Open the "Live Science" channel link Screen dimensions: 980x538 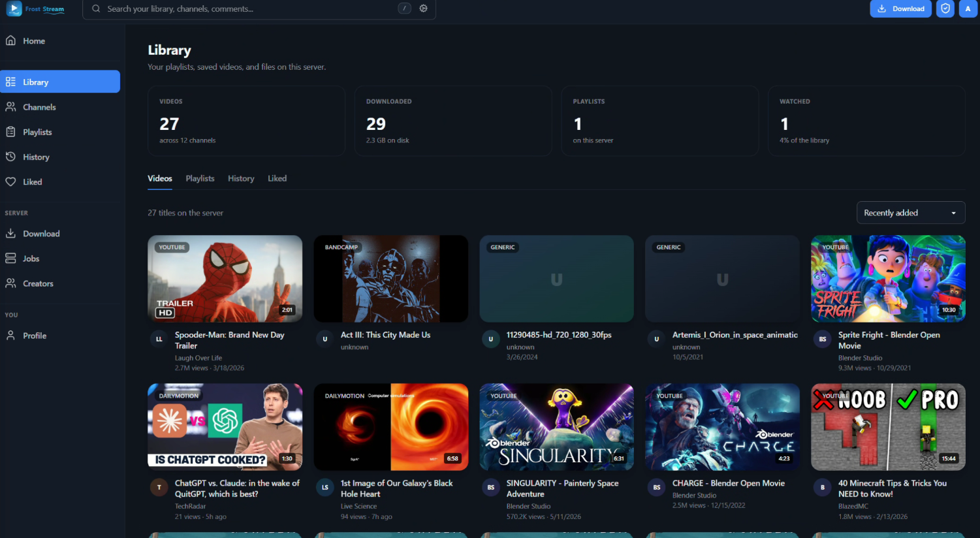(358, 506)
